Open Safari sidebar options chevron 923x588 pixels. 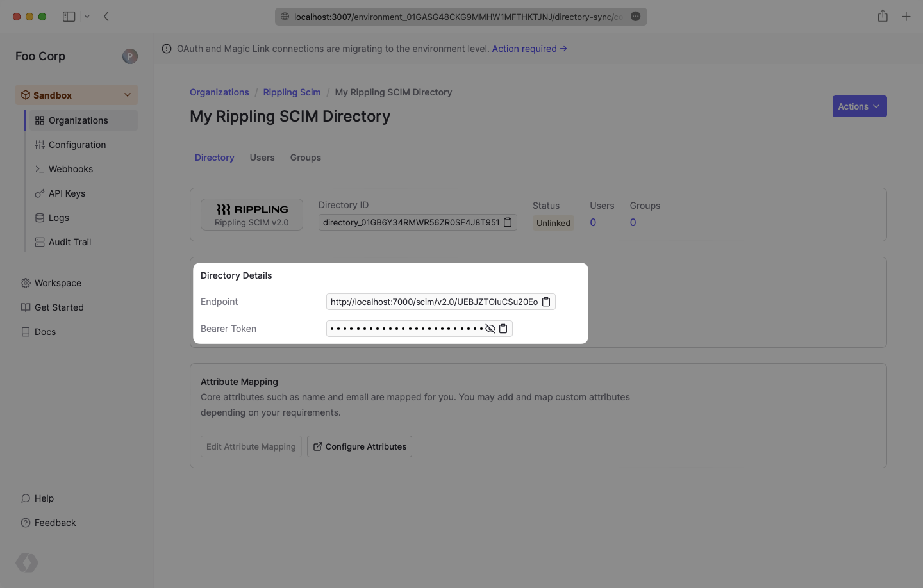tap(87, 17)
